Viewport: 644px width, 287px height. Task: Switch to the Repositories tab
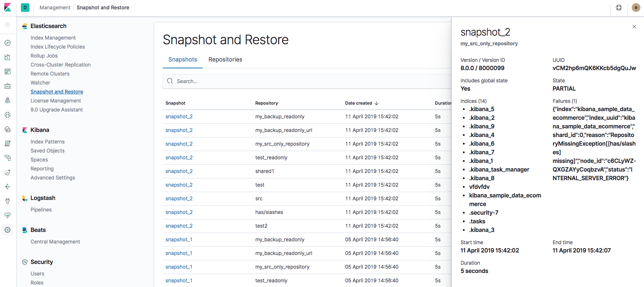(x=225, y=60)
